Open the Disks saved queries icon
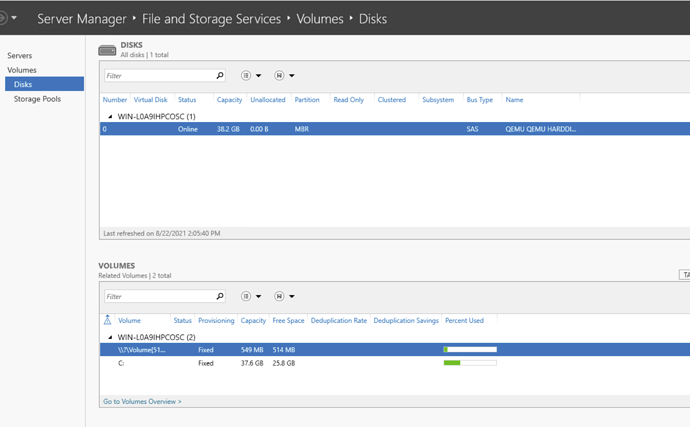Screen dimensions: 690x427 pos(280,75)
